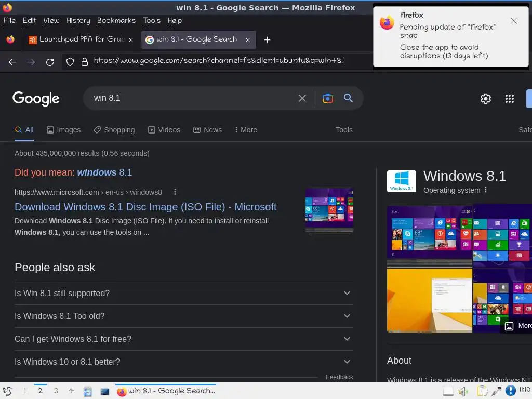Expand "Can I get Windows 8.1 for free?"
Image resolution: width=532 pixels, height=399 pixels.
(x=183, y=339)
